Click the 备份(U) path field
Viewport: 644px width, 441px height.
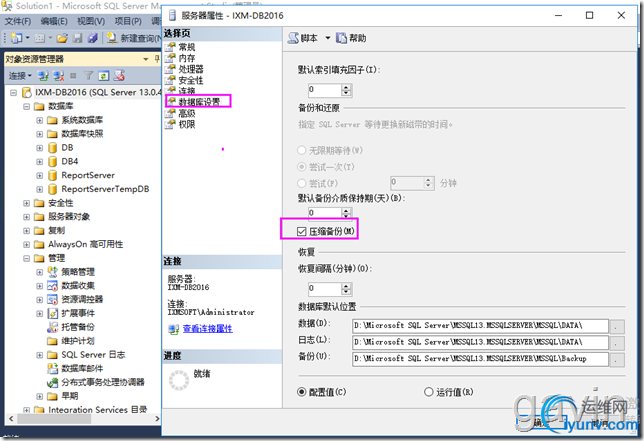[x=480, y=359]
